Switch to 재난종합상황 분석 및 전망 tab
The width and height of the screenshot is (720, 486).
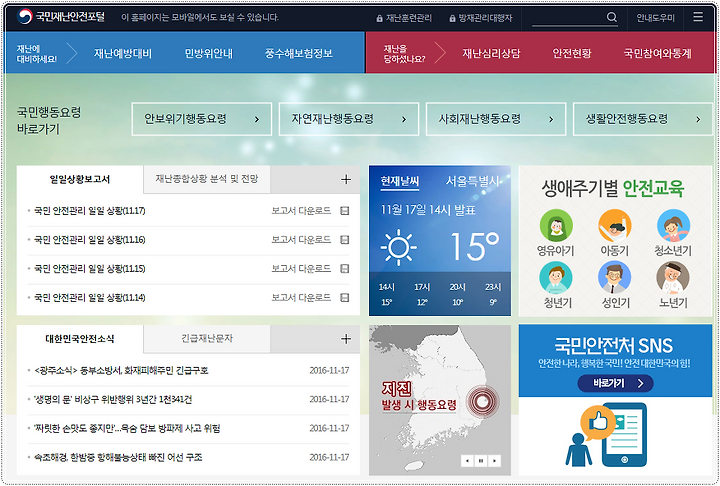(207, 179)
